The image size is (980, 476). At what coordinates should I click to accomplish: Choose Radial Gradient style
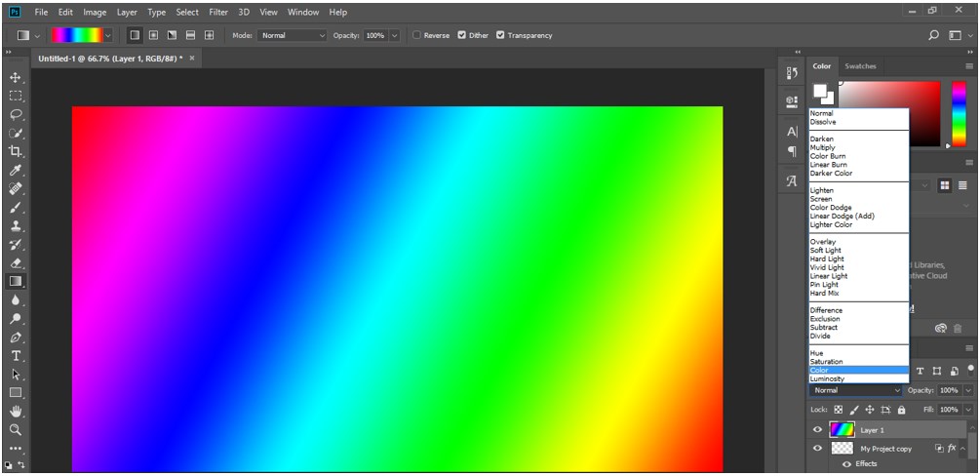click(153, 36)
